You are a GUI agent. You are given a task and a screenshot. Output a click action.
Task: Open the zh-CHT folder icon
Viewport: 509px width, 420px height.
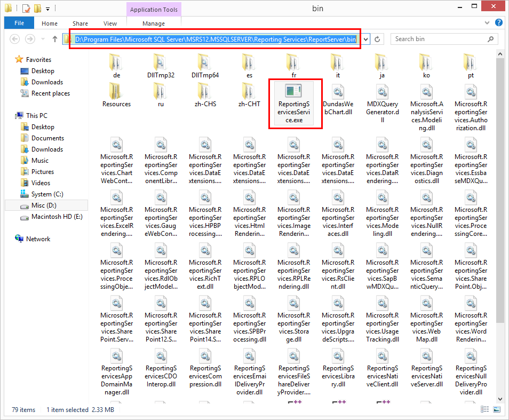pyautogui.click(x=249, y=91)
